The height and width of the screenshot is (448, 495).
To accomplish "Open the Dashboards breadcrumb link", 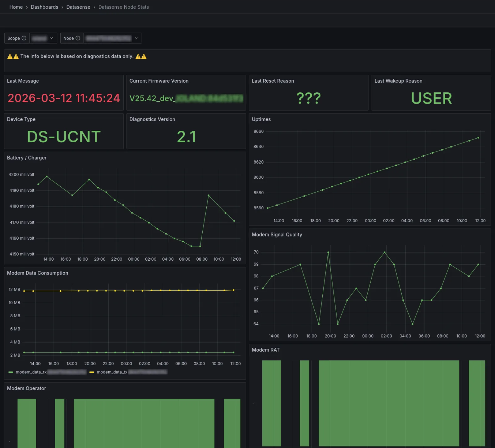I will (45, 7).
